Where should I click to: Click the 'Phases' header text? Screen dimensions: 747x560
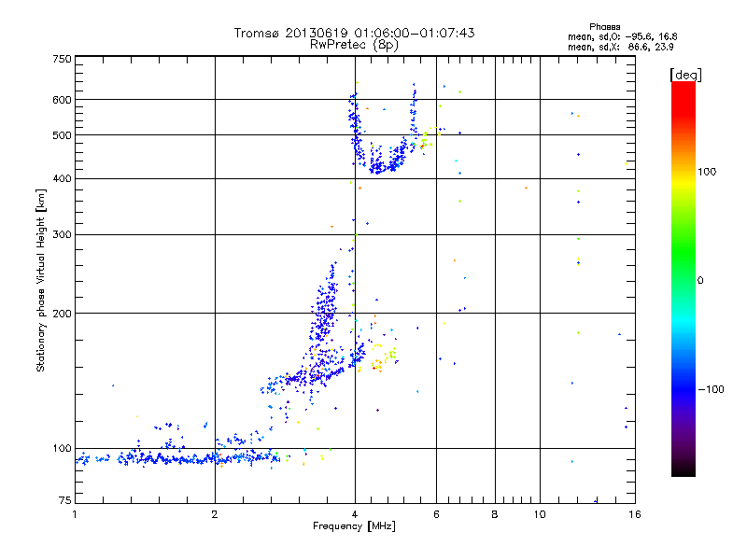tap(604, 27)
